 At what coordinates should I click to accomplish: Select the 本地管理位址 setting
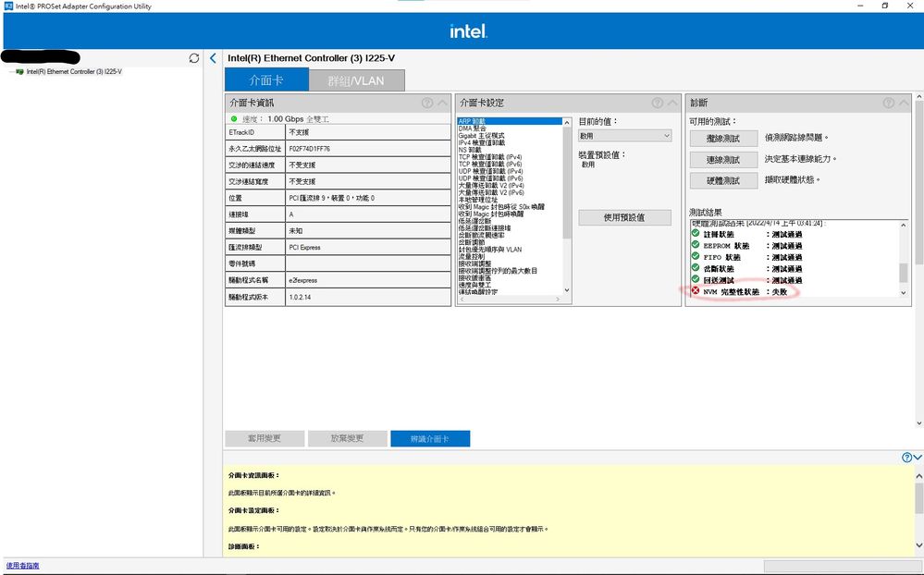478,200
